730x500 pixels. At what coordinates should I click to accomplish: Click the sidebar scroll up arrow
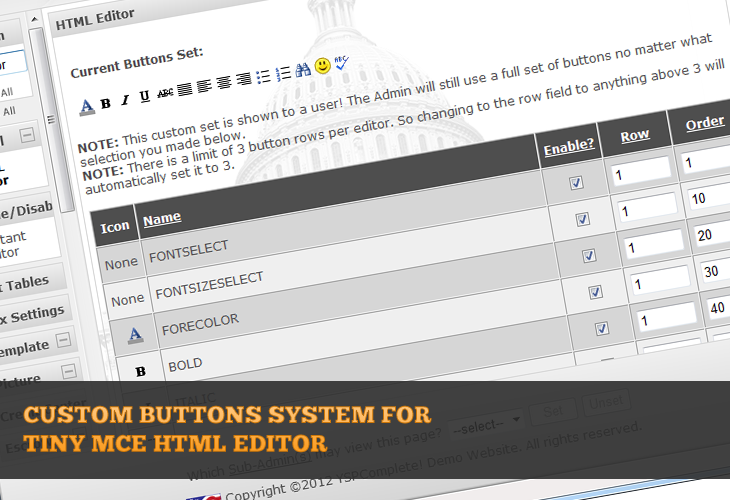34,20
